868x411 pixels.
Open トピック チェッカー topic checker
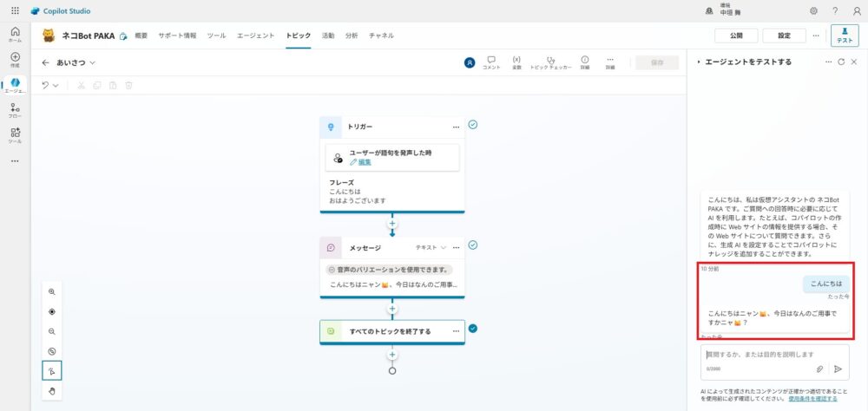pos(551,62)
